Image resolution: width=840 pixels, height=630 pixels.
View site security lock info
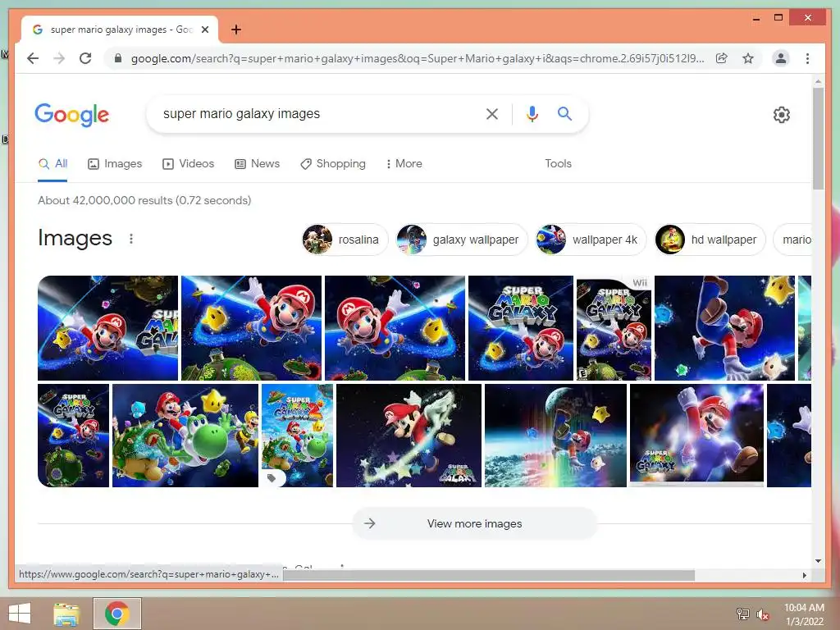[118, 58]
